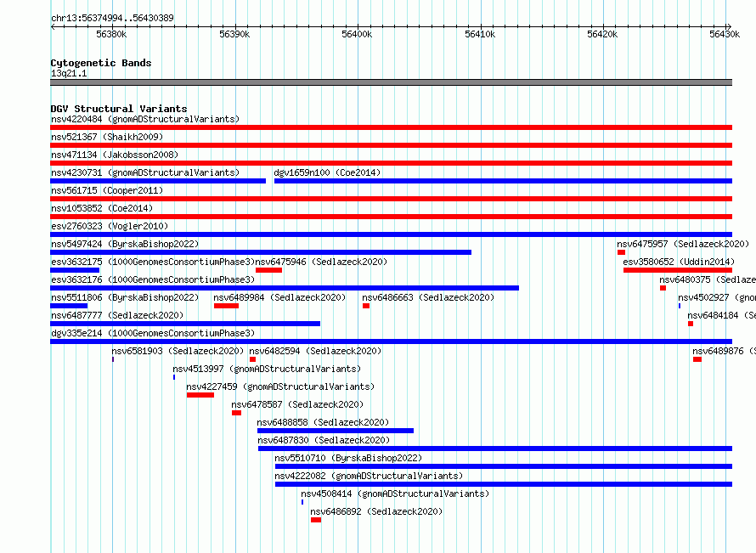Click the blue bar of dgv1659n100
The image size is (756, 553).
click(x=504, y=181)
